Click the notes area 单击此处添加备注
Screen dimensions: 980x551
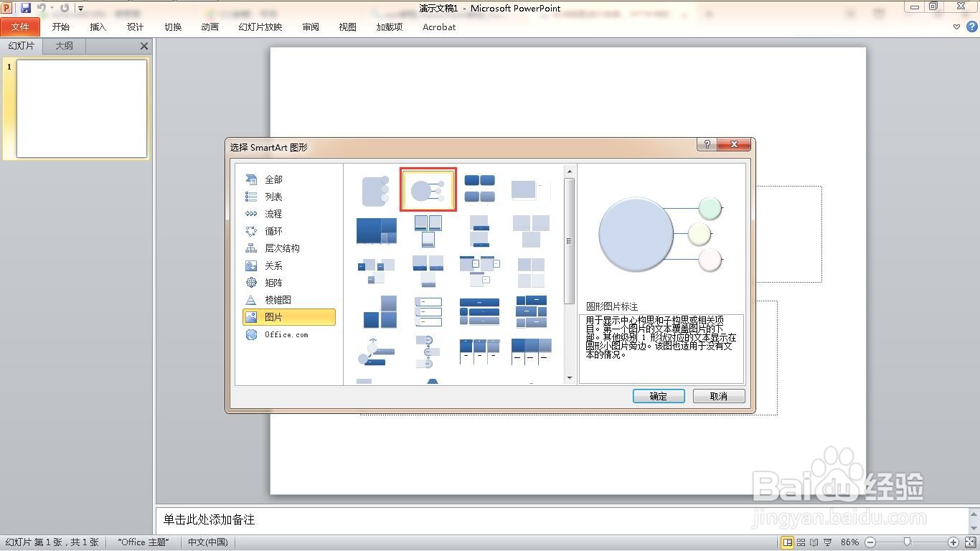point(209,519)
